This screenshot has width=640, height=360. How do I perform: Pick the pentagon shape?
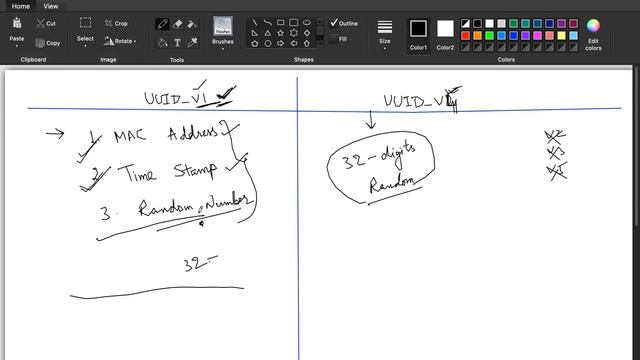(255, 43)
